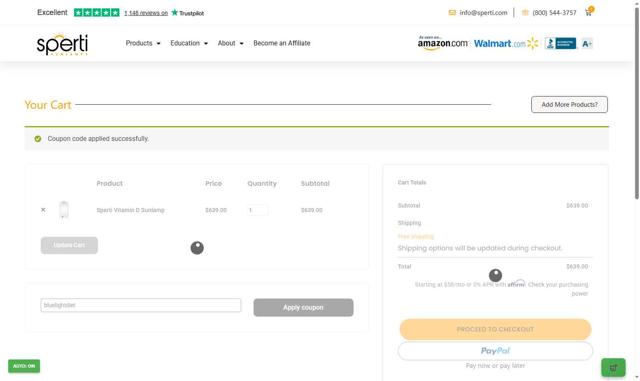The width and height of the screenshot is (640, 381).
Task: Click the 'Pay now or pay later' text
Action: point(495,365)
